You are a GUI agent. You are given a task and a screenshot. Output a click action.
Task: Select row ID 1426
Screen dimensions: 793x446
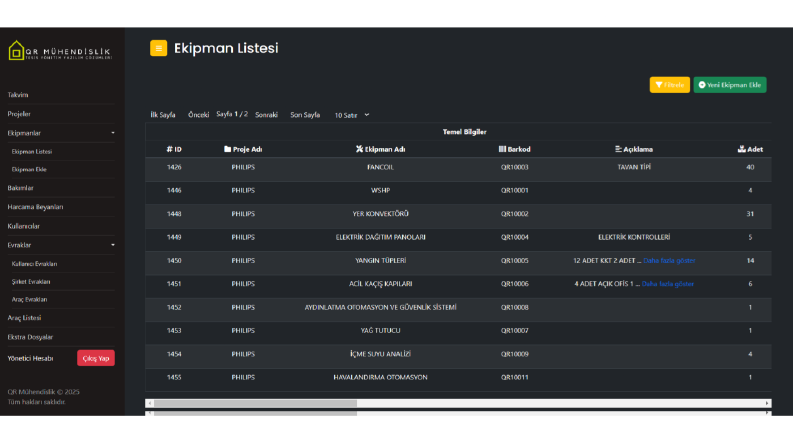[x=174, y=167]
